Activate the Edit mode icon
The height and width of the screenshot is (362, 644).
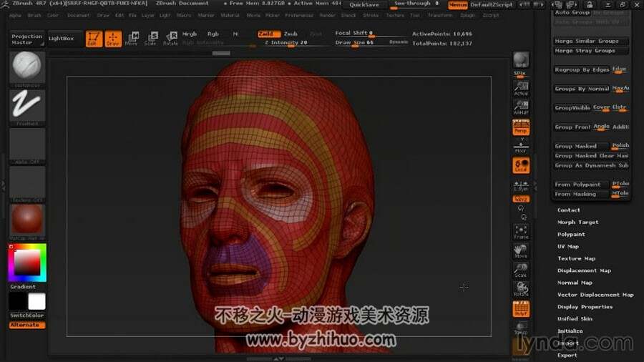(94, 39)
